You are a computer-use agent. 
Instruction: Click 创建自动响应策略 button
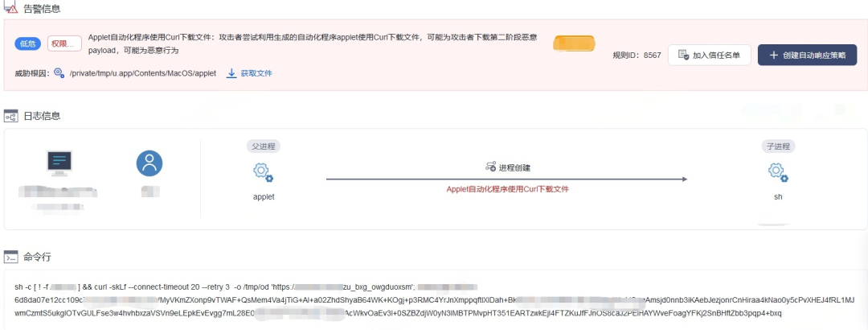pos(807,55)
